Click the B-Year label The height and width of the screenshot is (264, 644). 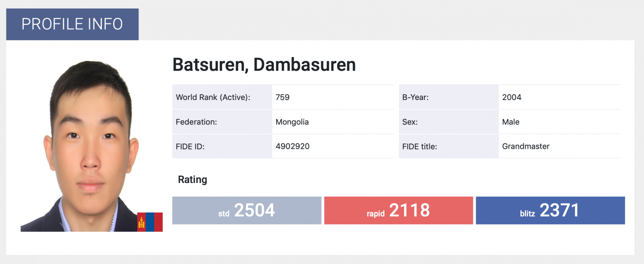pos(415,97)
